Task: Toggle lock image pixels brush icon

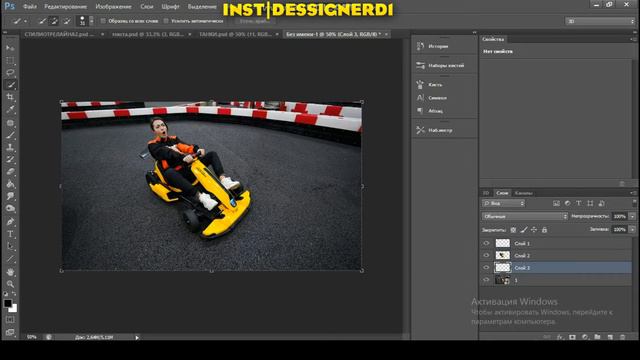Action: 524,230
